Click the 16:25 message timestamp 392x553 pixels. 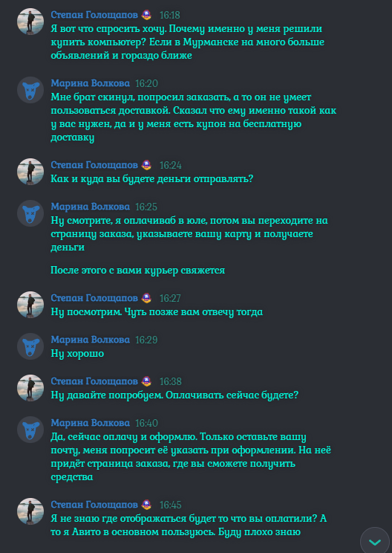click(x=146, y=207)
